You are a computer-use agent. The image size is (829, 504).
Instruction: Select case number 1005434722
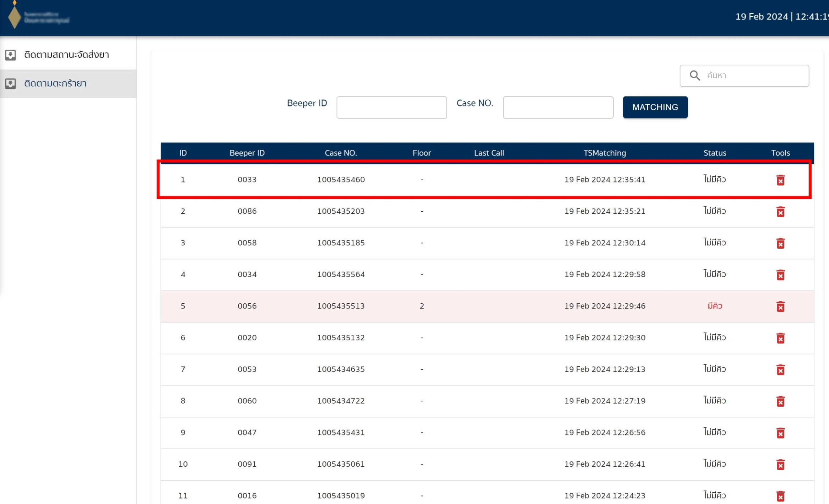(x=341, y=401)
